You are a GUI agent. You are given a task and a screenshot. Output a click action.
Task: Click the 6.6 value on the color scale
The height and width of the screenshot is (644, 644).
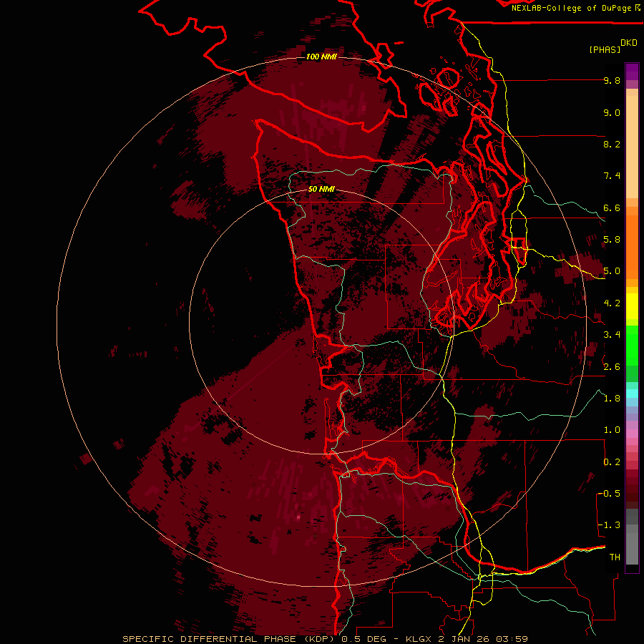coord(612,208)
